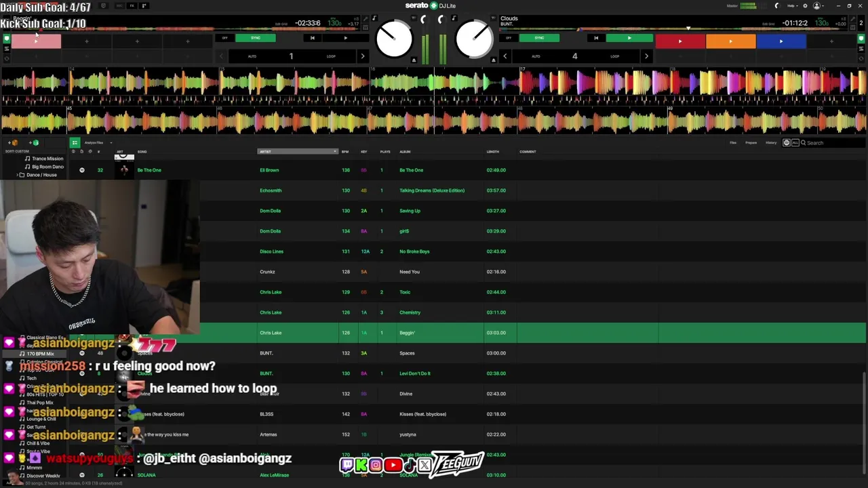Toggle the library list view icon

[x=75, y=142]
